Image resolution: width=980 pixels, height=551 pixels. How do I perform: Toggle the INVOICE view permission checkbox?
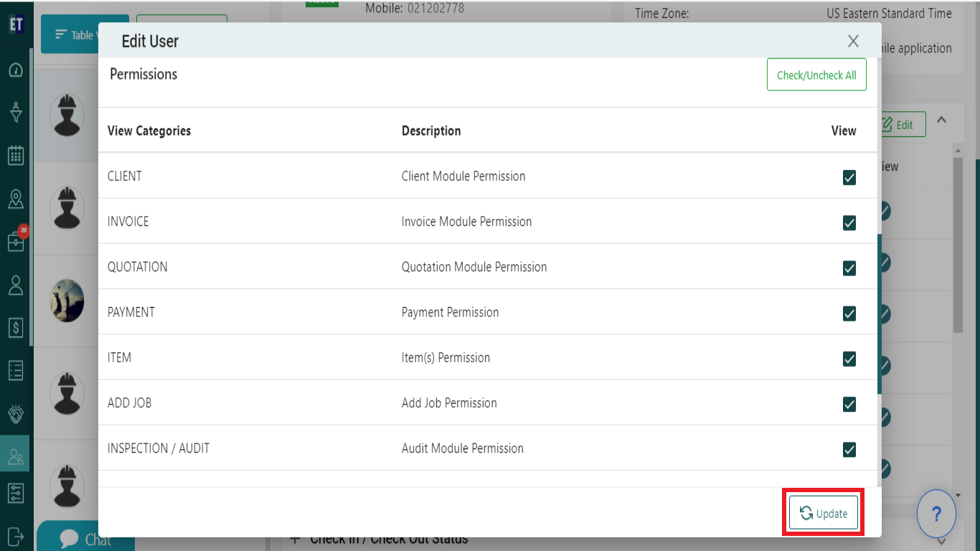click(849, 222)
